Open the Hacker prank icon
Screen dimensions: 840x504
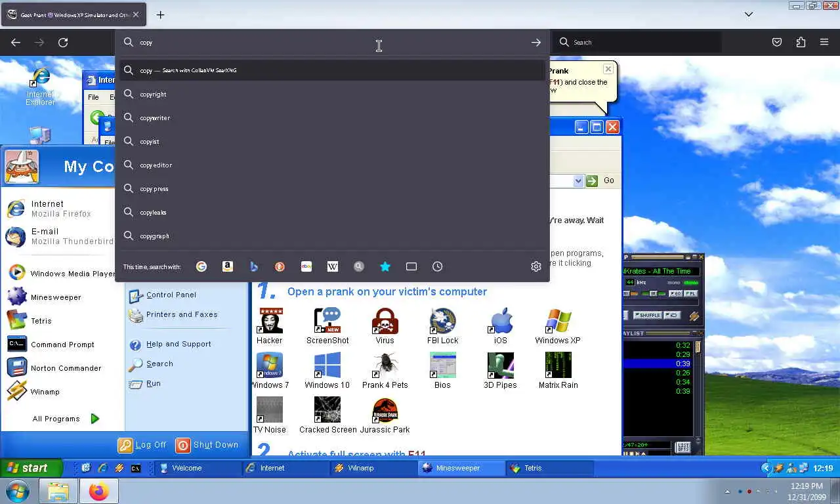pos(270,326)
